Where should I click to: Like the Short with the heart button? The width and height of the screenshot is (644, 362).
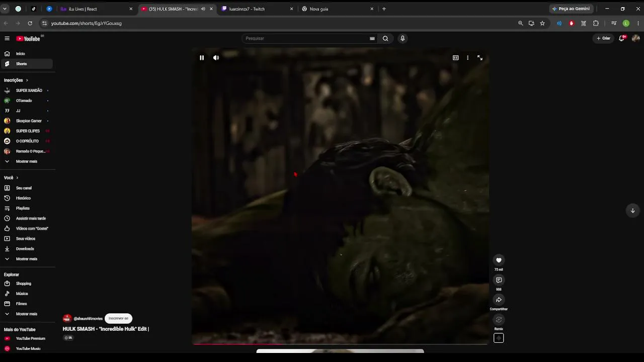499,260
